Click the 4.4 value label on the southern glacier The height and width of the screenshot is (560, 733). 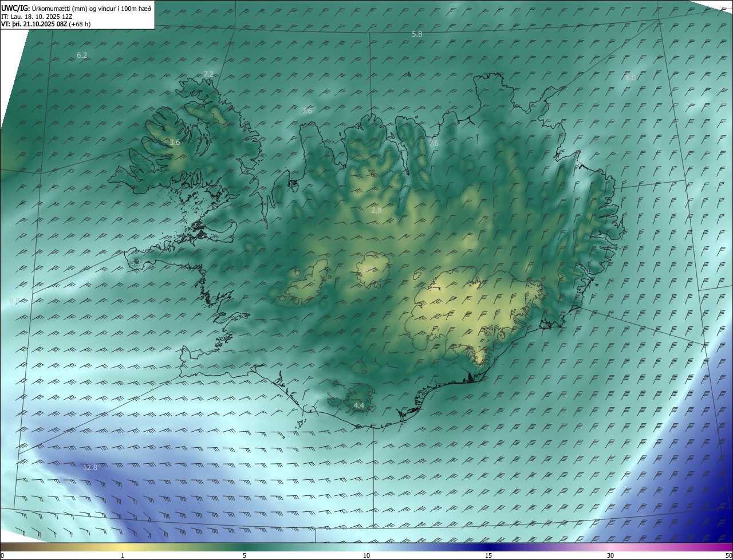pyautogui.click(x=359, y=406)
